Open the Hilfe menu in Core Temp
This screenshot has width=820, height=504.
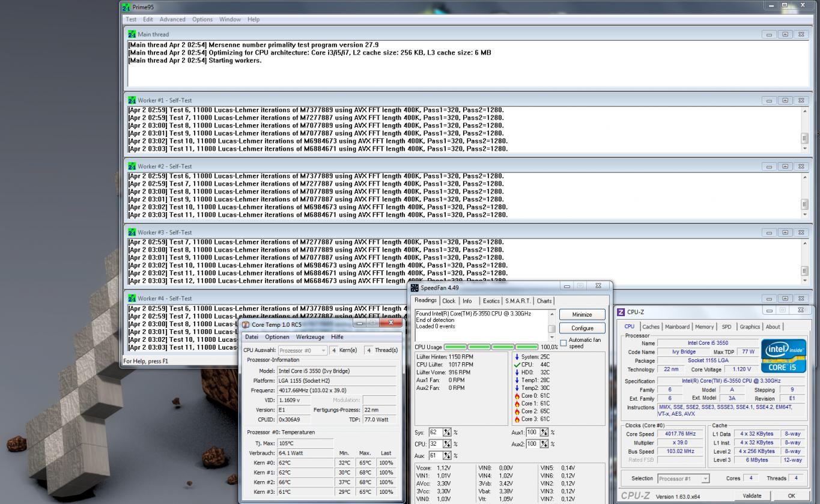[x=337, y=337]
